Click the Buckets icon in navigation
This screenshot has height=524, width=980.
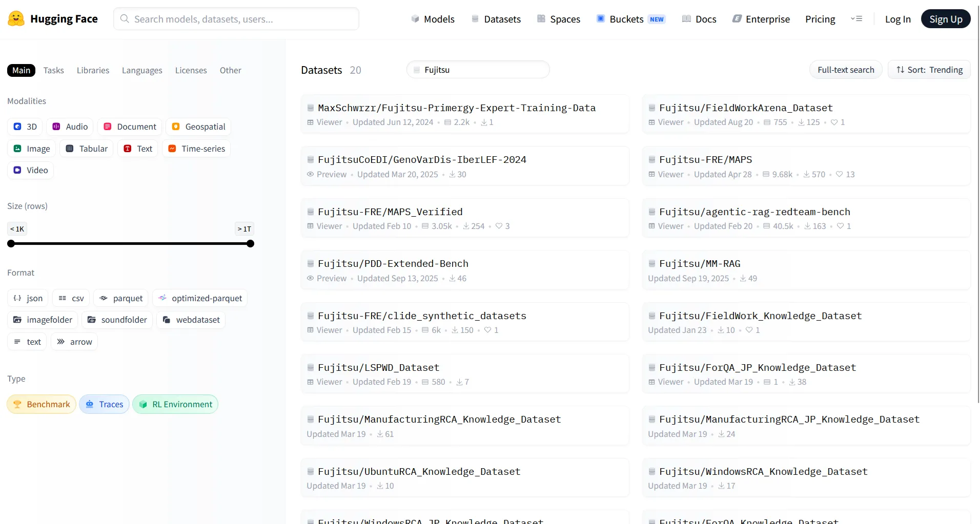click(x=601, y=19)
